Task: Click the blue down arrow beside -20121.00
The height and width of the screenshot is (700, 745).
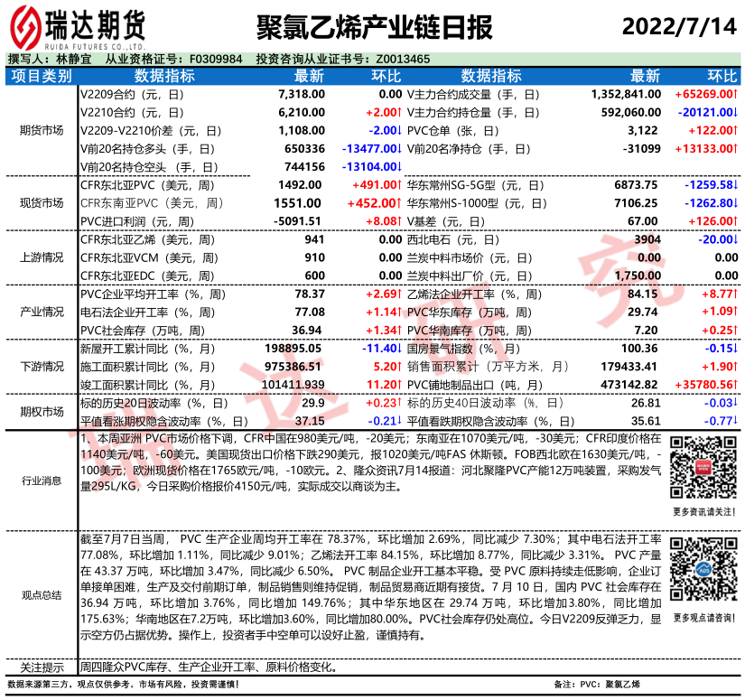Action: [x=737, y=112]
